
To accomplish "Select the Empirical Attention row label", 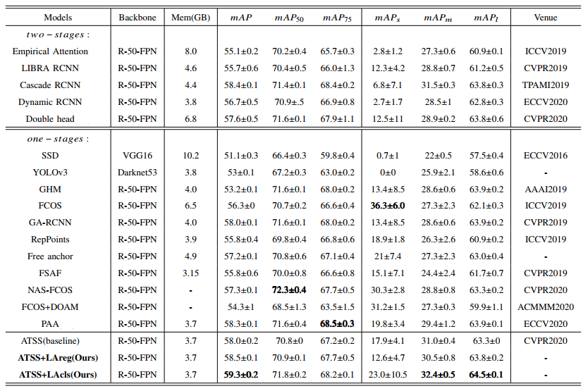I will [x=51, y=51].
